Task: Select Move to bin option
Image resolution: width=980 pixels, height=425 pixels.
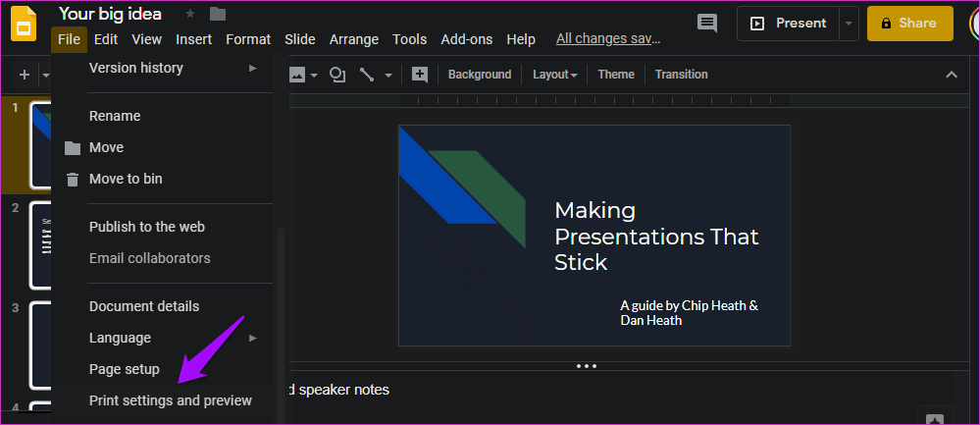Action: (163, 179)
